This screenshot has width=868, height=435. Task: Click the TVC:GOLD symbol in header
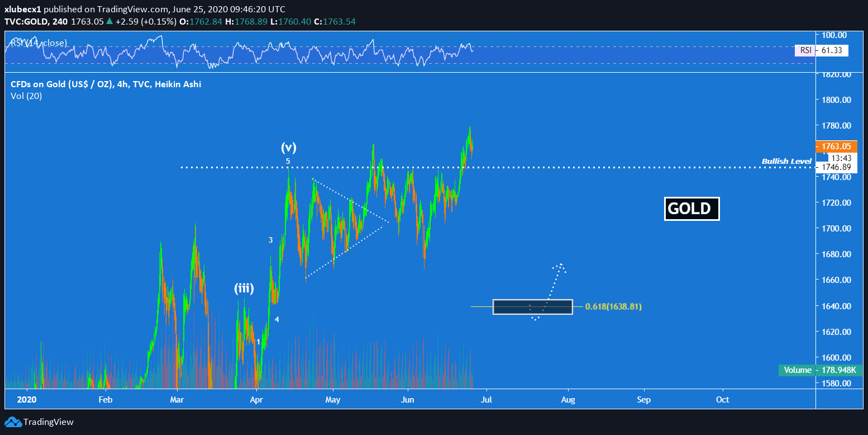(x=27, y=21)
